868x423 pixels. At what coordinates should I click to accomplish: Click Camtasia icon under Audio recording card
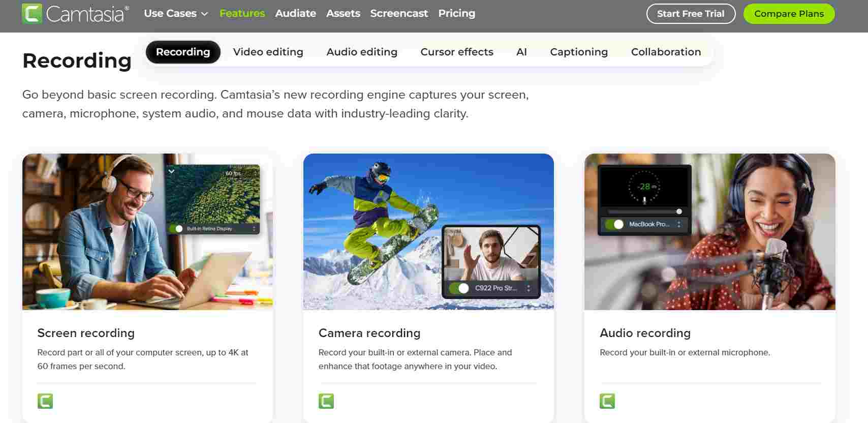pyautogui.click(x=607, y=401)
